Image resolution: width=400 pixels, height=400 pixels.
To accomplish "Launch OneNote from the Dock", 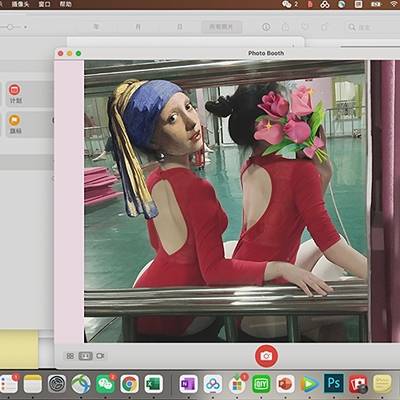I will [188, 384].
